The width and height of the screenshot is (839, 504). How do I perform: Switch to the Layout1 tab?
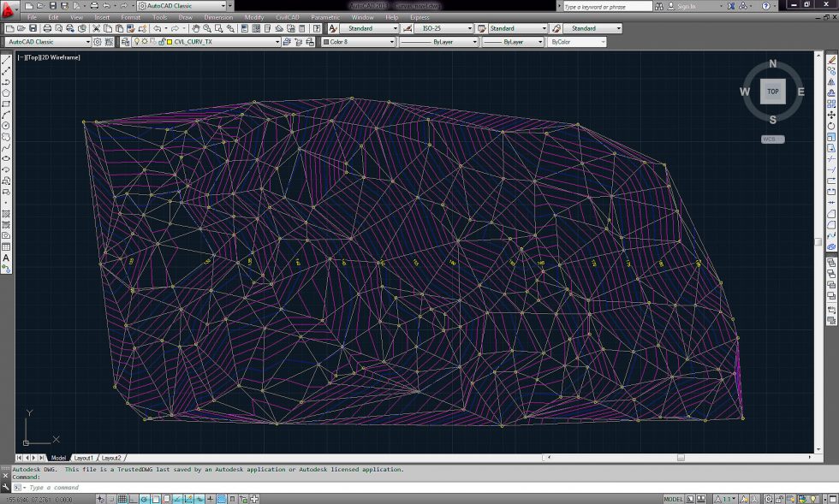click(84, 458)
